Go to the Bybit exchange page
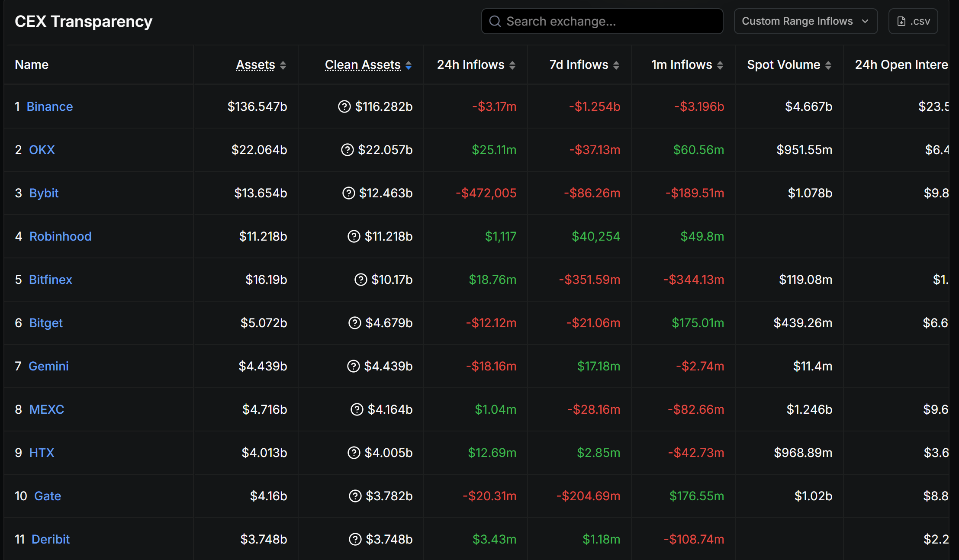 [44, 193]
